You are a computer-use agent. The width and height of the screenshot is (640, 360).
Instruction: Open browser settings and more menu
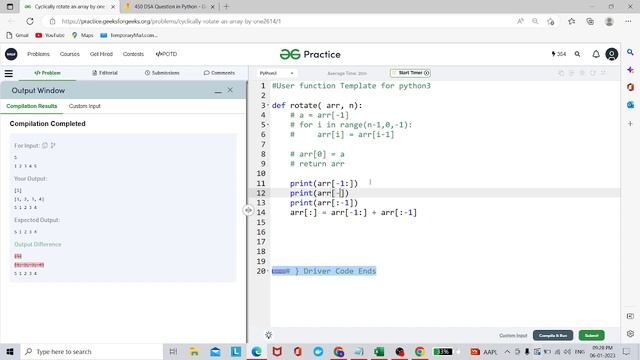[x=628, y=21]
